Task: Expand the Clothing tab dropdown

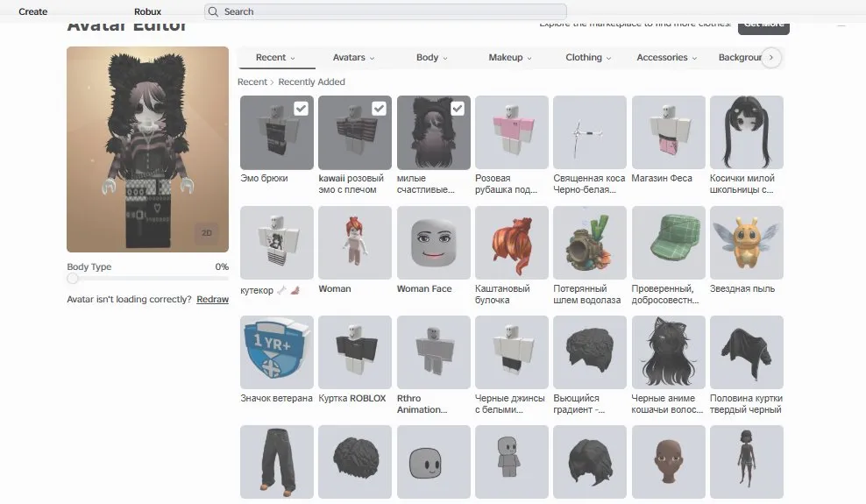Action: (x=588, y=57)
